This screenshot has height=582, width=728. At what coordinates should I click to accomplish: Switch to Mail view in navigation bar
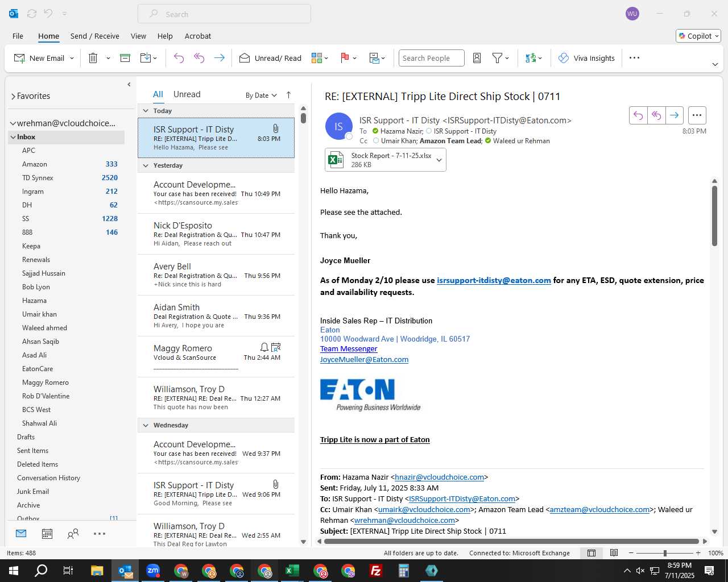click(x=21, y=534)
